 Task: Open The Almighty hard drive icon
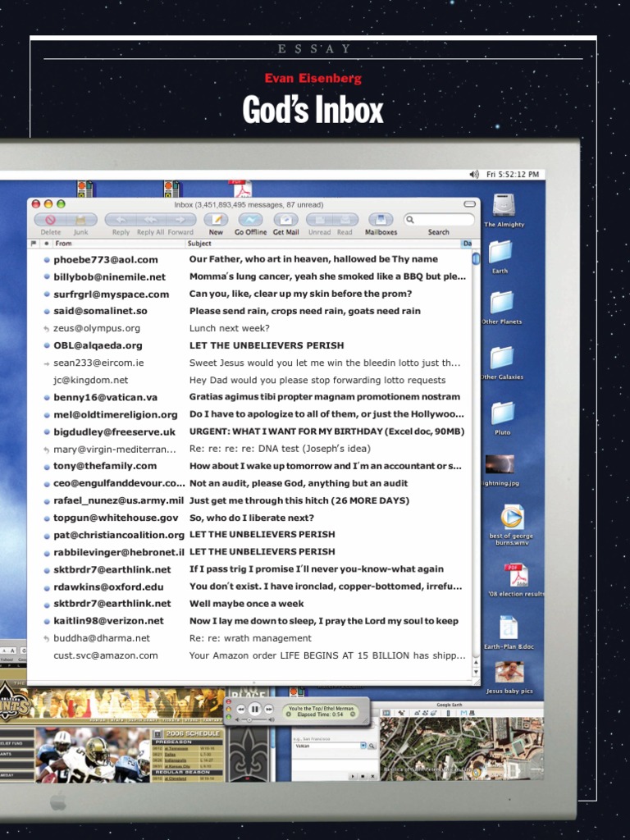pyautogui.click(x=504, y=206)
